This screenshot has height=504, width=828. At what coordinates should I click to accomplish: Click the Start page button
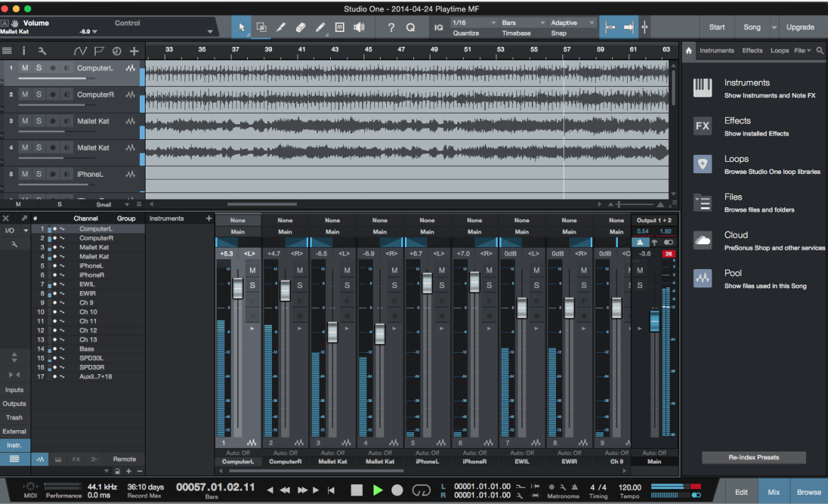coord(717,28)
